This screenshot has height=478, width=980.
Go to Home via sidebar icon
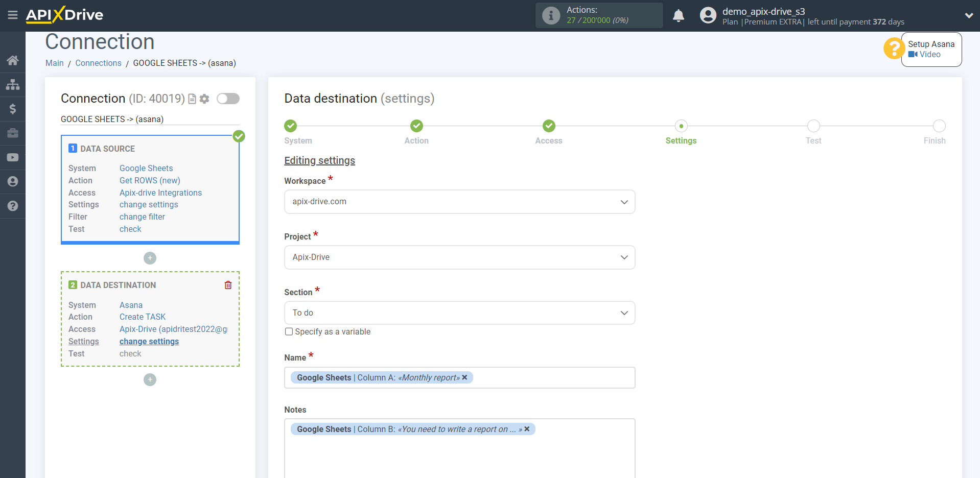point(13,60)
